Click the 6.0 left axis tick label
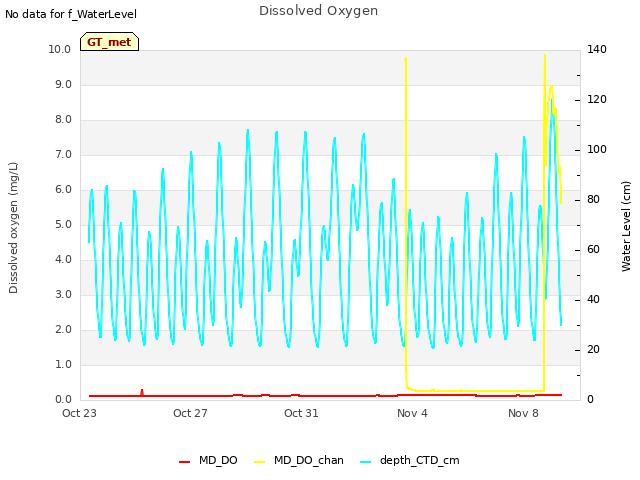 [63, 190]
